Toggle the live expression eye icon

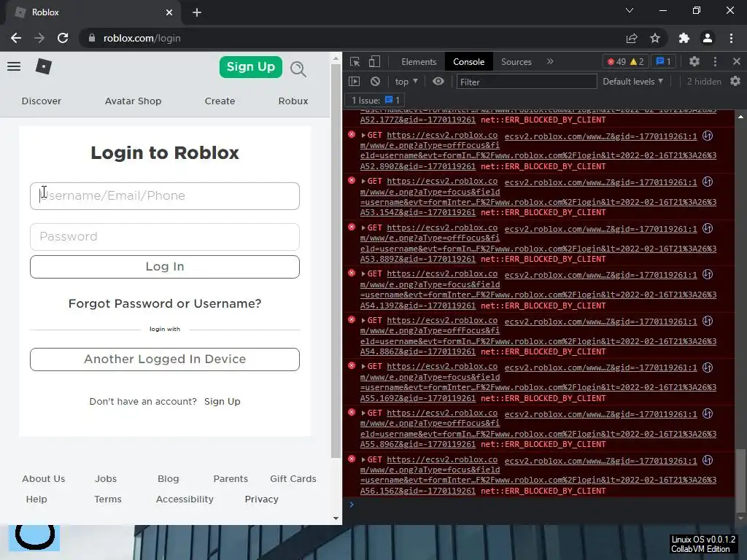point(438,82)
